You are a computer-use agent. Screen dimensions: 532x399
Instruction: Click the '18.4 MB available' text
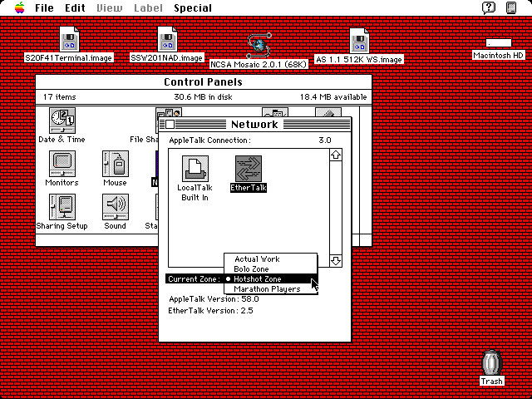point(333,97)
